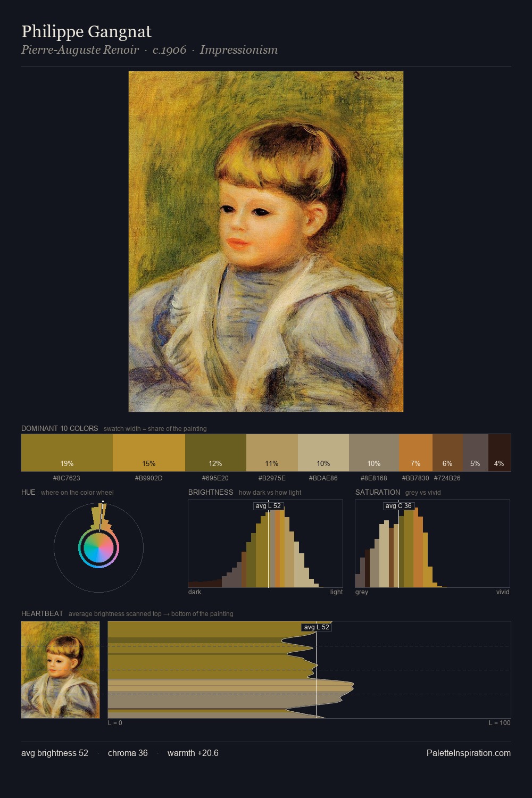Viewport: 532px width, 798px height.
Task: Click the L = 0 axis label
Action: 115,722
